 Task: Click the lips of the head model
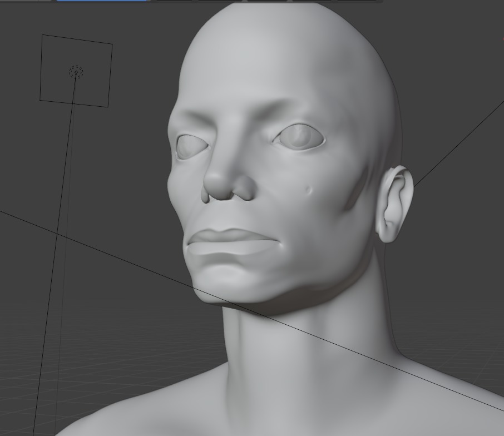233,242
